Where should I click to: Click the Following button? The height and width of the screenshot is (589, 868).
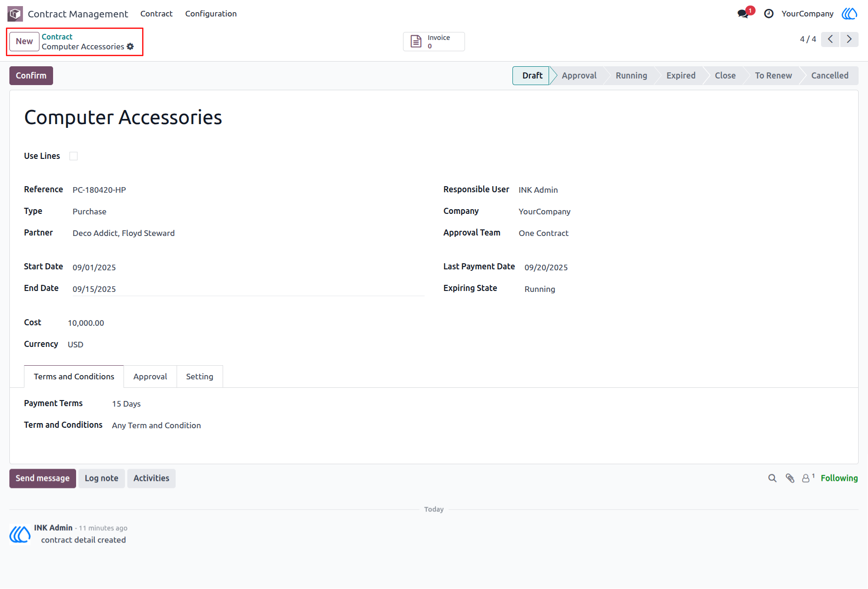click(x=839, y=478)
